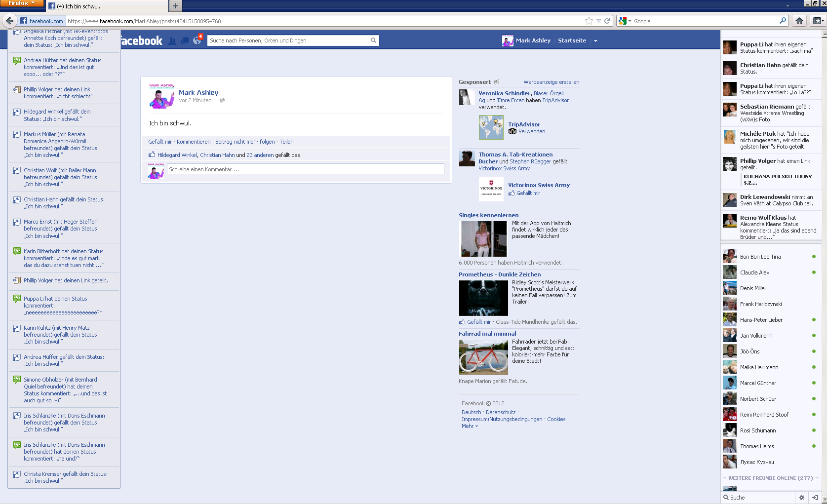Click the chat Suche field
Viewport: 827px width, 504px height.
(x=759, y=498)
